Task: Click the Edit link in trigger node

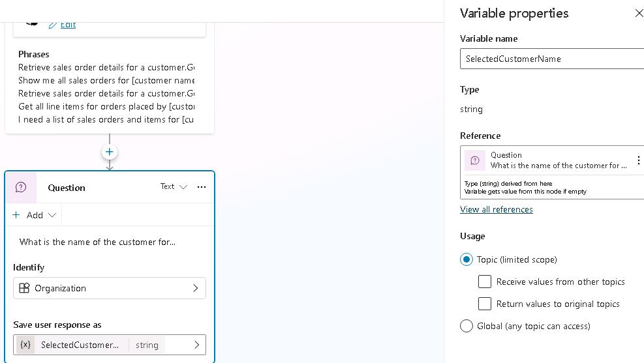Action: 68,25
